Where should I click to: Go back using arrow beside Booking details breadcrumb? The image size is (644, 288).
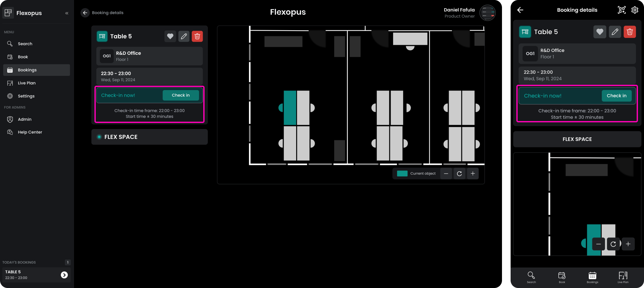click(85, 13)
